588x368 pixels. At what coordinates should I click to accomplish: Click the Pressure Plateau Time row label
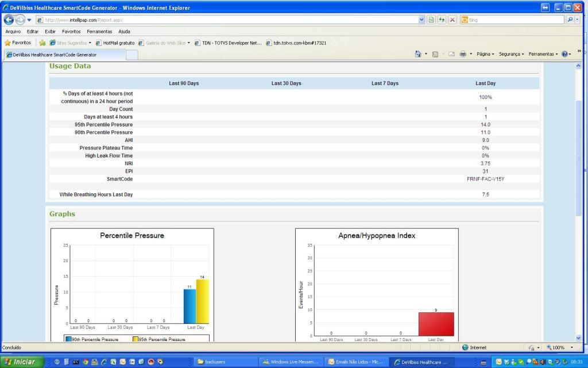click(106, 148)
